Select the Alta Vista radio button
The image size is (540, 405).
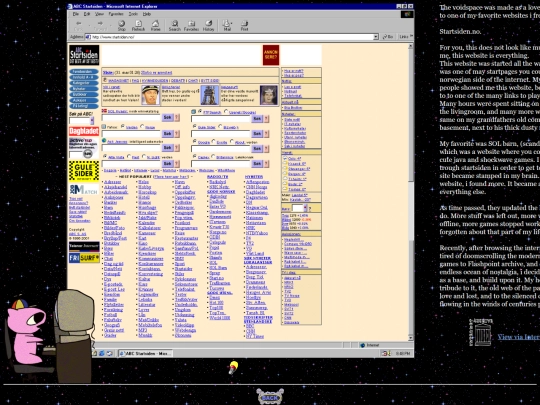[x=105, y=156]
